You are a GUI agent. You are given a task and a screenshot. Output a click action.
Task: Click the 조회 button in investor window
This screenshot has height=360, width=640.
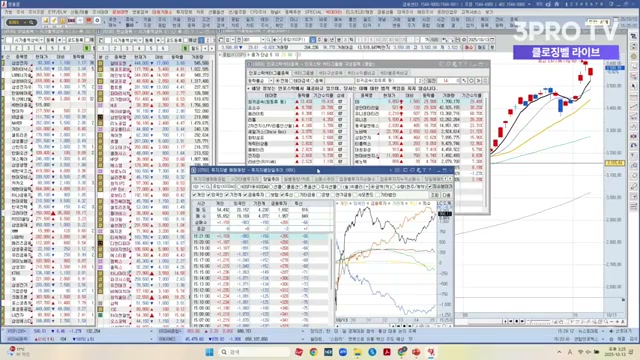pyautogui.click(x=436, y=195)
